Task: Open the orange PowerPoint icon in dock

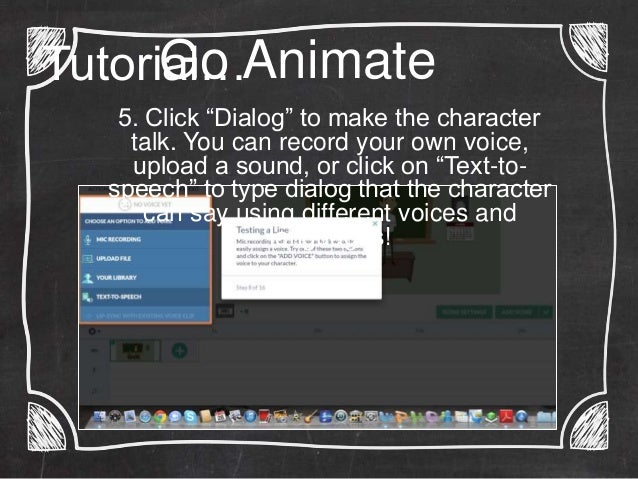Action: click(x=400, y=416)
